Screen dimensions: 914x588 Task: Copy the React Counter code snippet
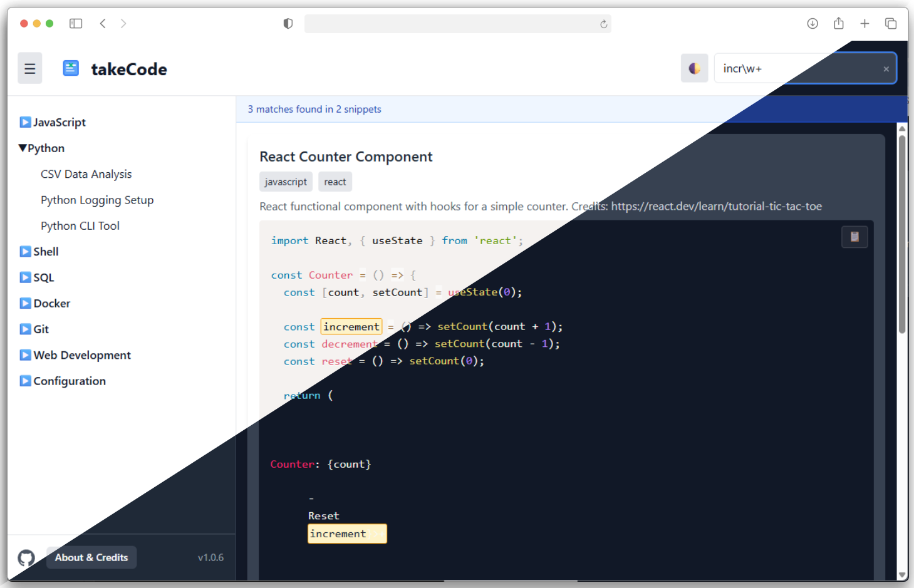[854, 237]
